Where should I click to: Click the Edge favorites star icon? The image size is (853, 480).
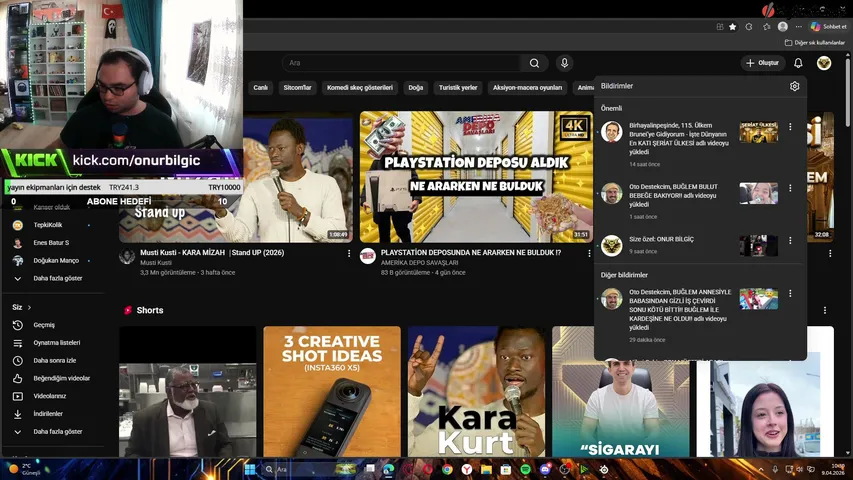(733, 27)
